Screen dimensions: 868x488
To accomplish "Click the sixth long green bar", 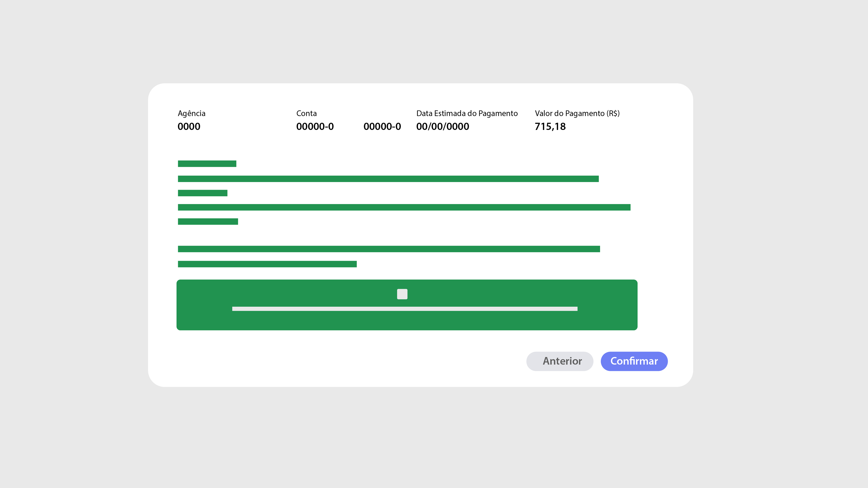I will [x=389, y=249].
